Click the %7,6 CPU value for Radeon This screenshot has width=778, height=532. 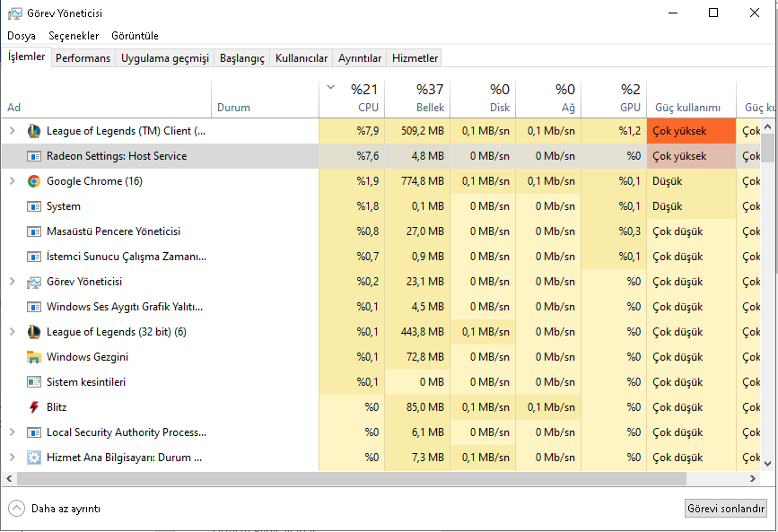[368, 156]
